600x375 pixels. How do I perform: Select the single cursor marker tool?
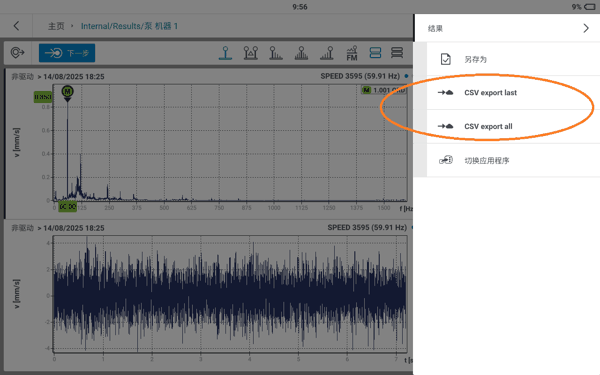[225, 53]
